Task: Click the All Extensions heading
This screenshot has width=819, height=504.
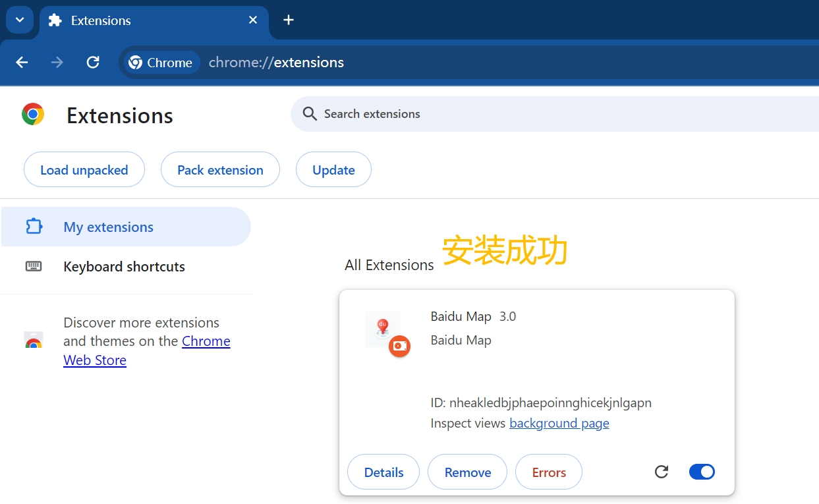Action: coord(389,265)
